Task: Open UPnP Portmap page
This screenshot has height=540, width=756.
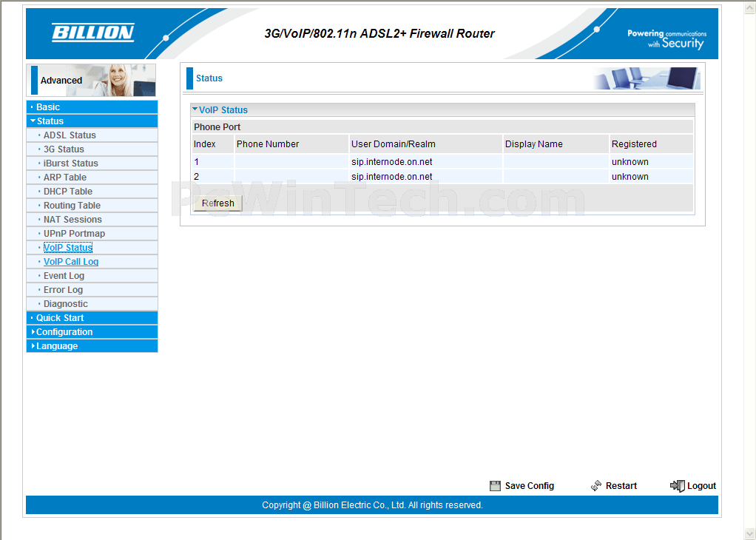Action: click(74, 233)
